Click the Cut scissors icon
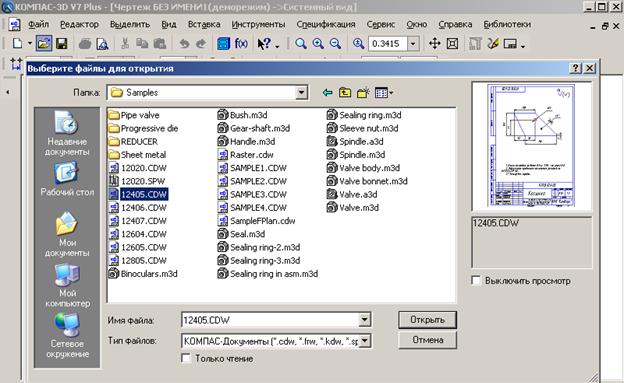The width and height of the screenshot is (624, 383). point(125,43)
